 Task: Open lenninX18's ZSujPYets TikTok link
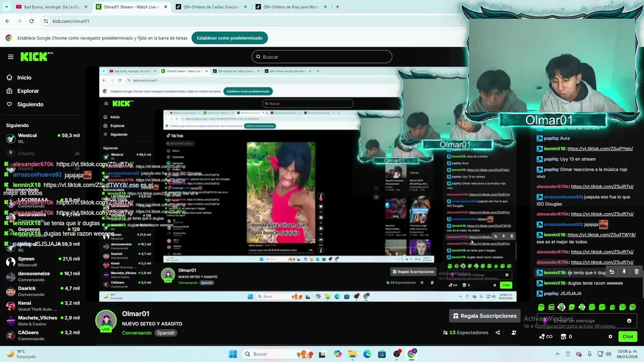click(600, 149)
